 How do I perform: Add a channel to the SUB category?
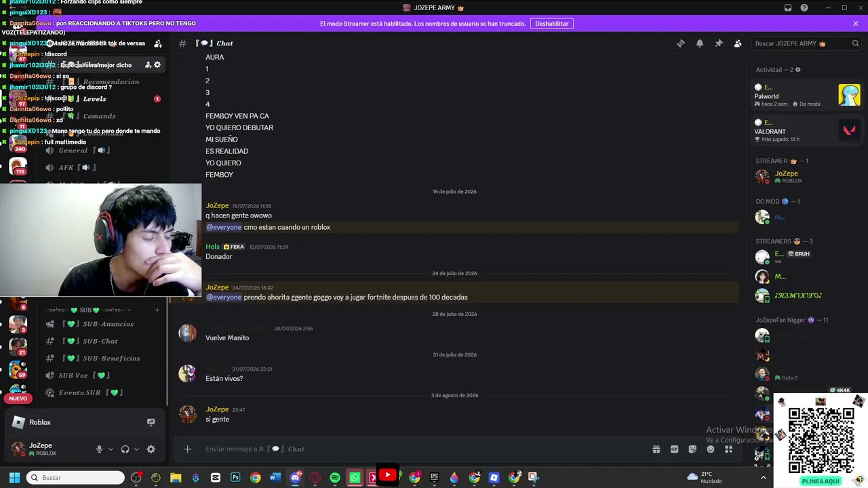click(x=157, y=310)
